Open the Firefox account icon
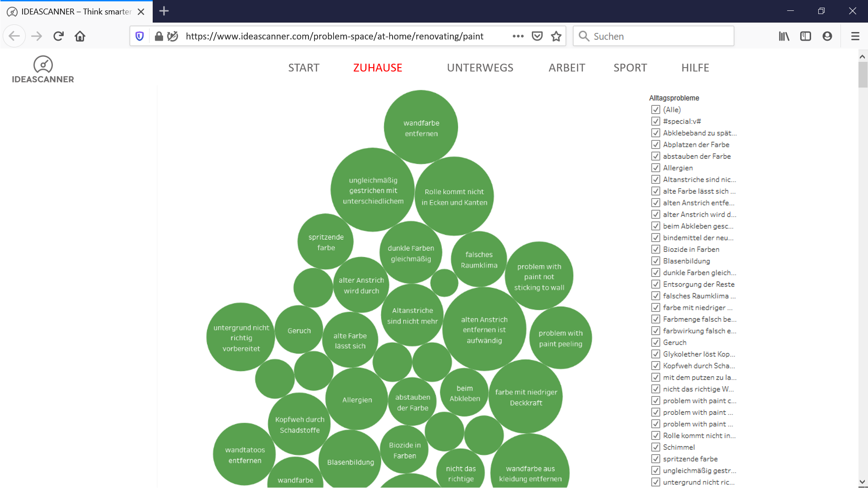Screen dimensions: 868x488 pos(827,36)
